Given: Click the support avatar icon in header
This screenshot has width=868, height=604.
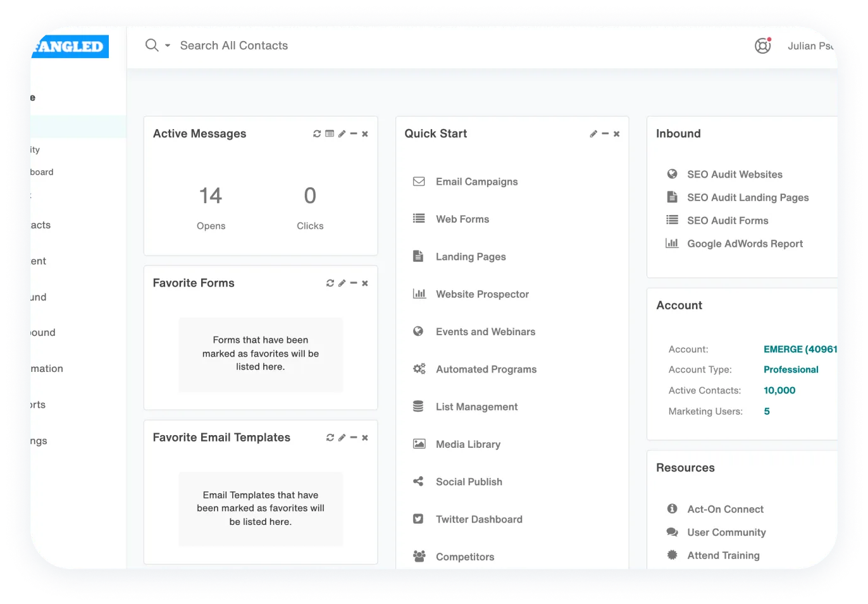Looking at the screenshot, I should [x=762, y=46].
